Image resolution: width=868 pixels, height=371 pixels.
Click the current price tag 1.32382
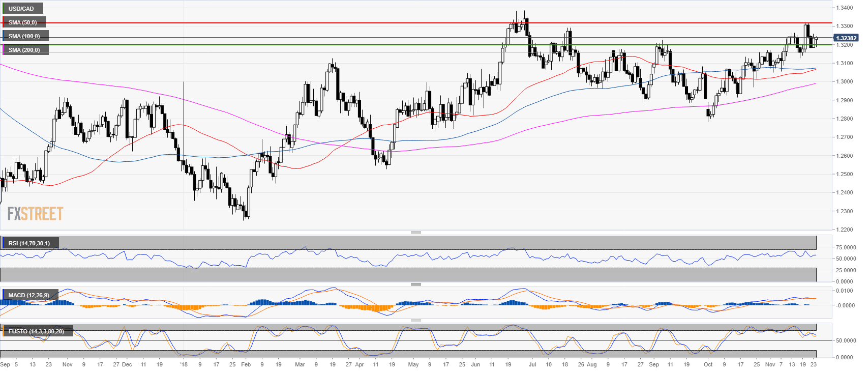tap(846, 38)
